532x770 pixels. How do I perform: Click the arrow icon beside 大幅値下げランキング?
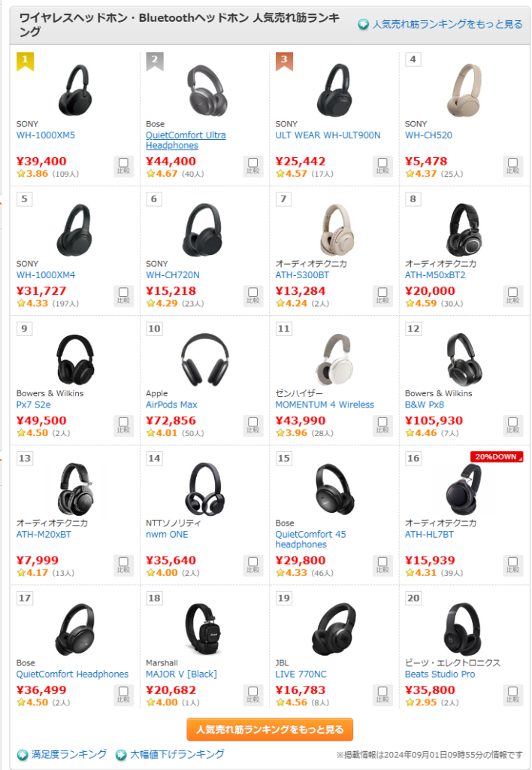(x=121, y=755)
